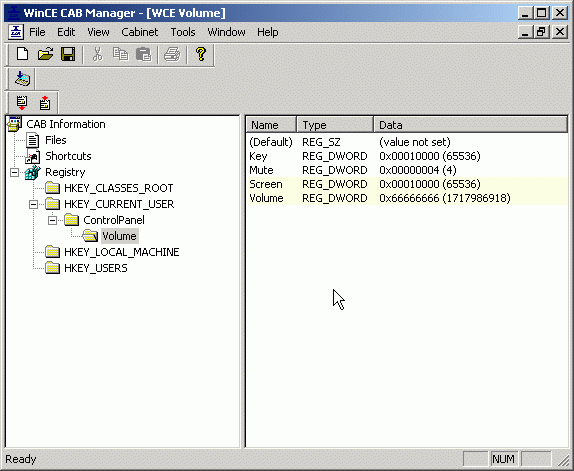The height and width of the screenshot is (471, 574).
Task: Collapse the Registry tree node
Action: 14,172
